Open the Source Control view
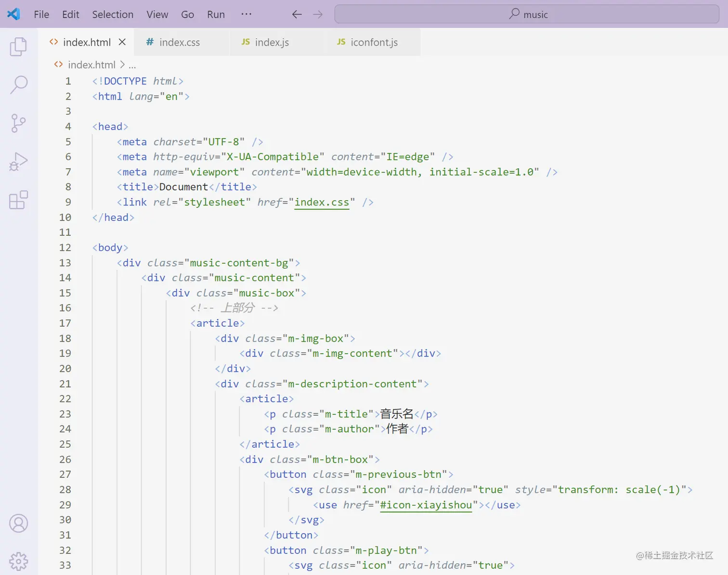This screenshot has height=575, width=728. tap(18, 123)
